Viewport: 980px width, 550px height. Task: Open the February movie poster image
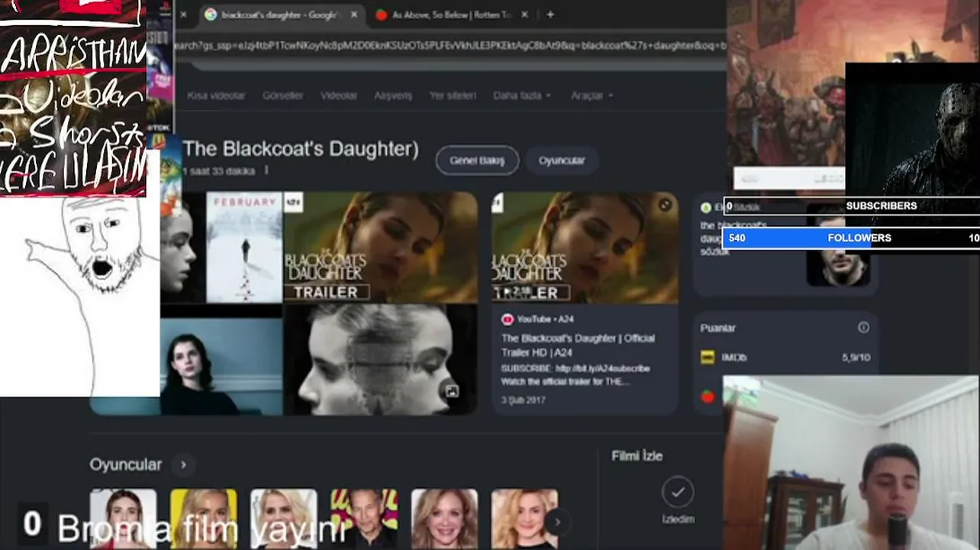[243, 247]
